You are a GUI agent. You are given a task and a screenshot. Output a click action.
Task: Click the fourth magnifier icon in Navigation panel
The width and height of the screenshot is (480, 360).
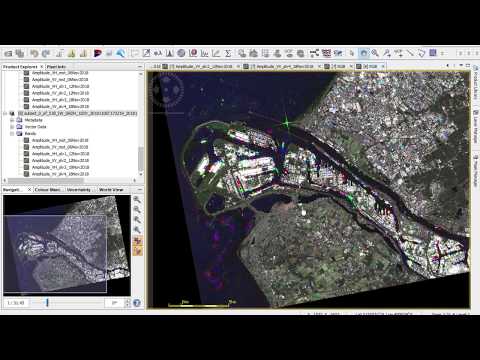137,230
